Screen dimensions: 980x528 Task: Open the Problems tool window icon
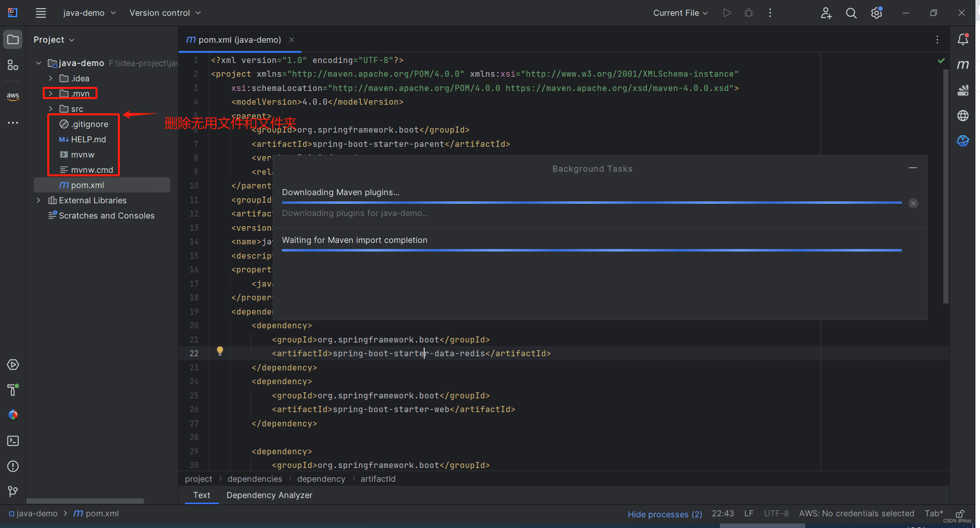[13, 466]
